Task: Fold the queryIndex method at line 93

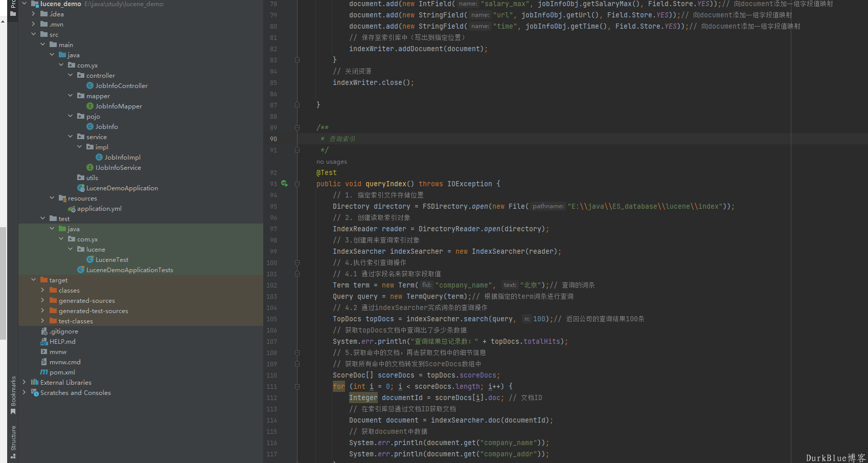Action: coord(297,184)
